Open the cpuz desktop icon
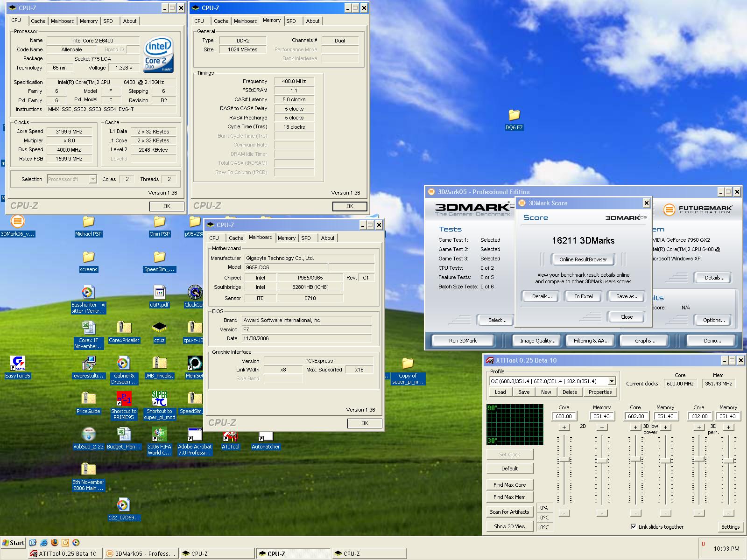This screenshot has width=747, height=560. pos(159,328)
